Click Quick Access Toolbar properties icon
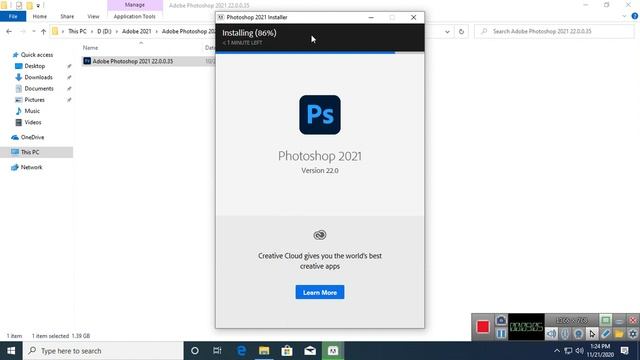Viewport: 640px width, 360px height. point(19,5)
